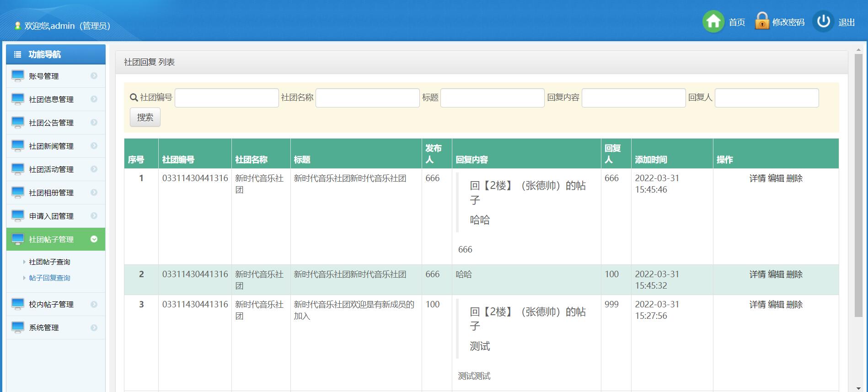
Task: Expand 校内帖子管理 with its arrow
Action: 94,304
